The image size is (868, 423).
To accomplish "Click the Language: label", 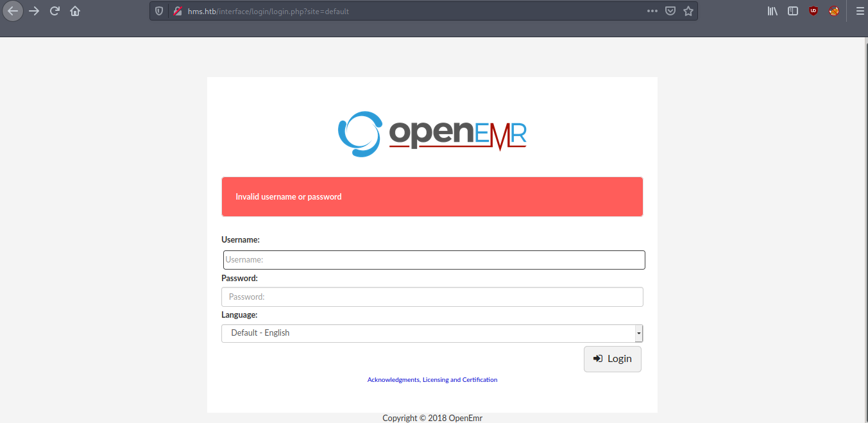I will [239, 315].
